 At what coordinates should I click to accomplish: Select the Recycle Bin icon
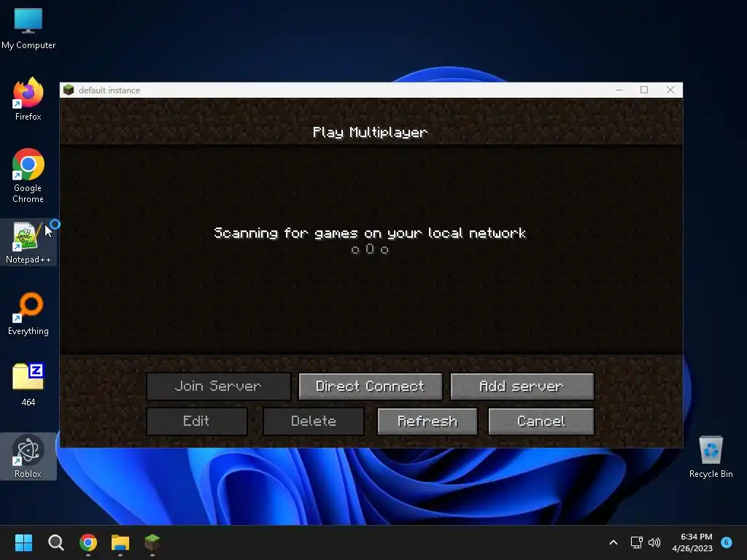(x=711, y=457)
